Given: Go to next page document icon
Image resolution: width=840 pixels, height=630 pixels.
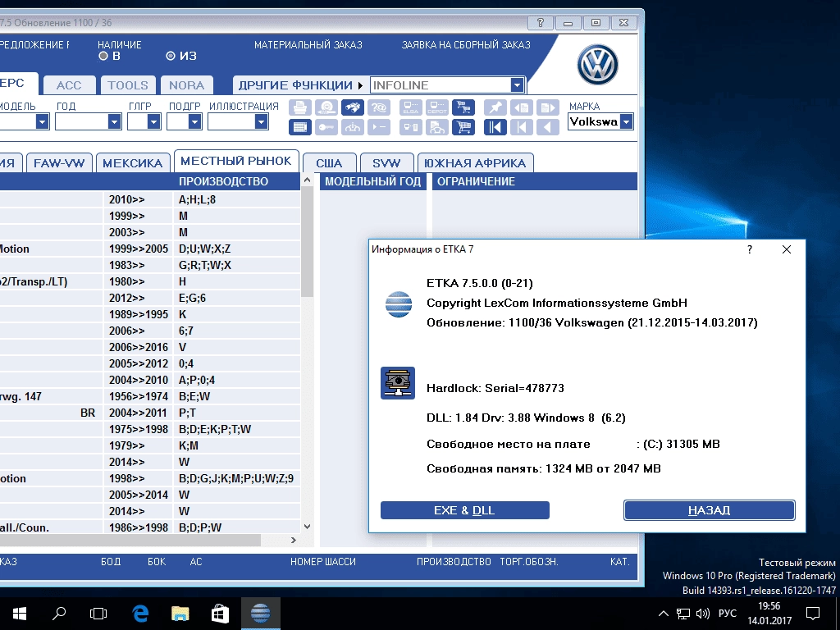Looking at the screenshot, I should [x=547, y=107].
